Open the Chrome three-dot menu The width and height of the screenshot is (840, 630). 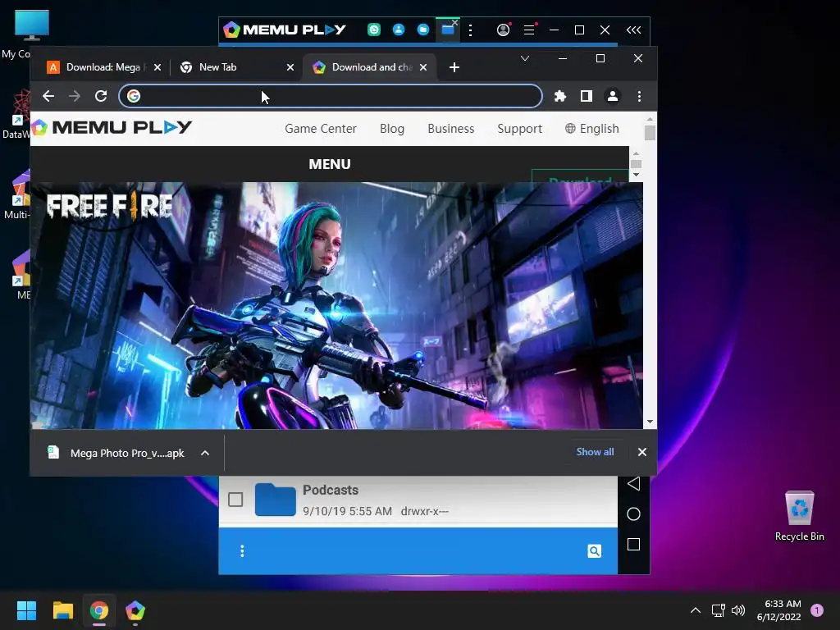[x=639, y=96]
